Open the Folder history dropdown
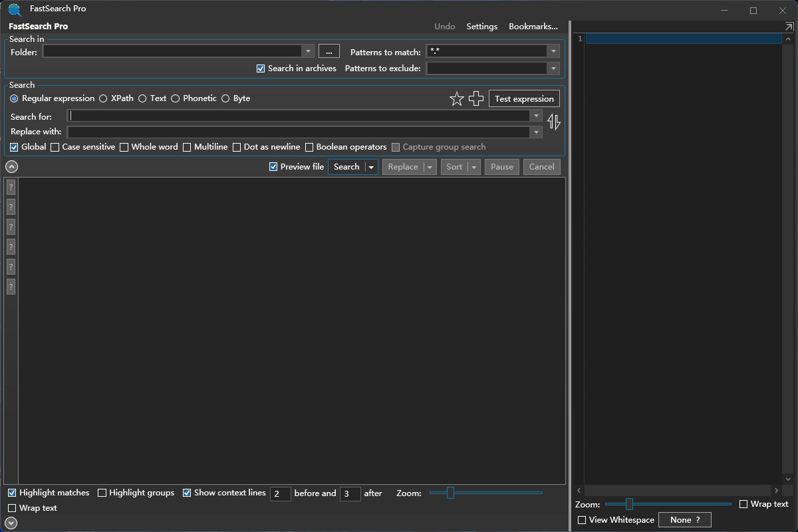Screen dimensions: 798x532 [x=308, y=51]
